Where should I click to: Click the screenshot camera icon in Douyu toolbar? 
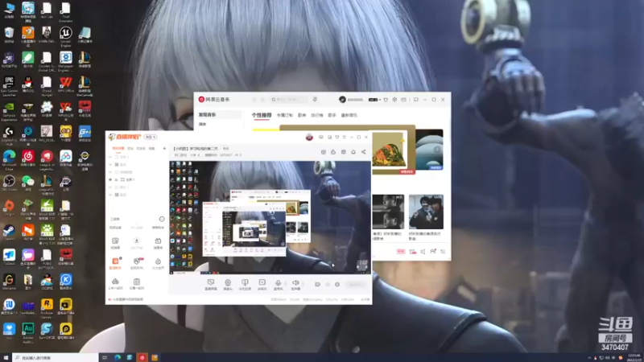324,152
